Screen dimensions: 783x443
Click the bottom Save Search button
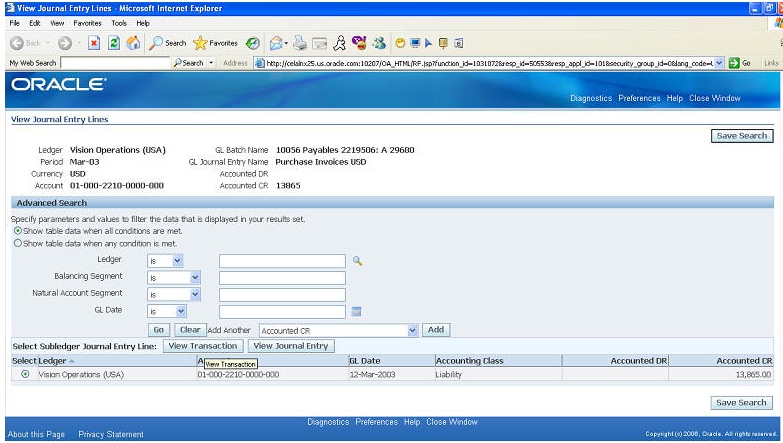click(x=741, y=403)
